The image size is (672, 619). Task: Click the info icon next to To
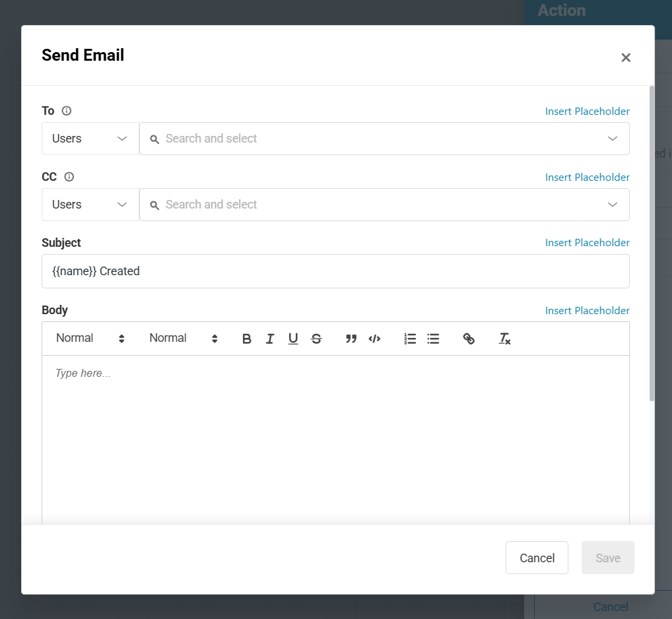[67, 111]
